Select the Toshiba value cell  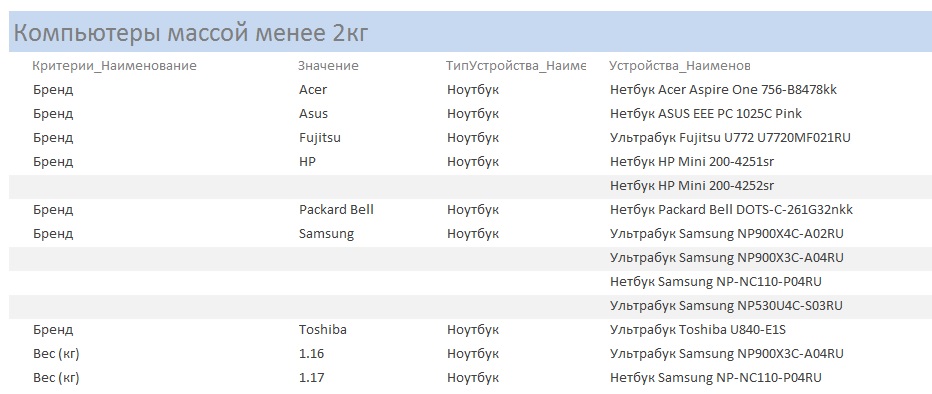point(323,329)
